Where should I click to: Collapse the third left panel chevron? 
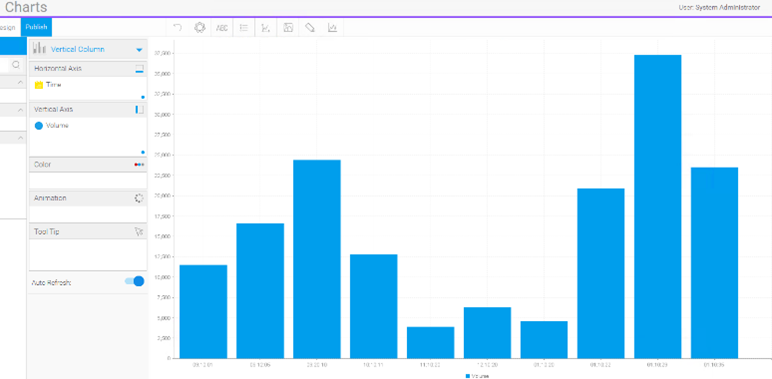click(x=20, y=138)
